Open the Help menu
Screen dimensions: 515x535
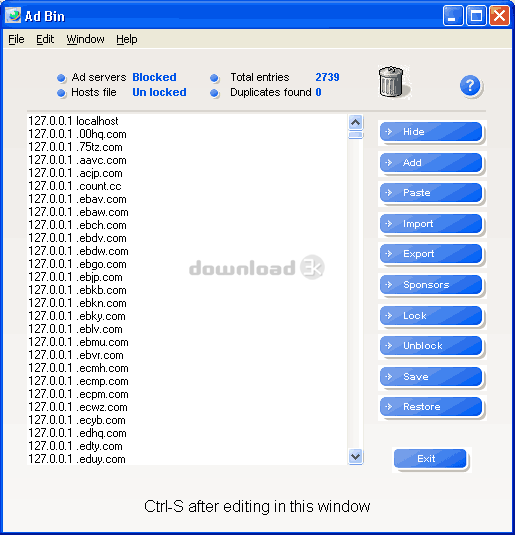coord(127,39)
